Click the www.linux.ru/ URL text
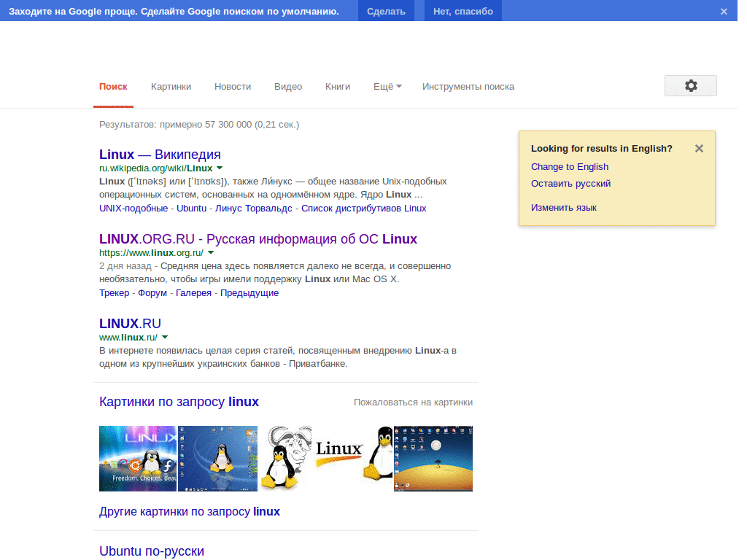 click(x=128, y=337)
